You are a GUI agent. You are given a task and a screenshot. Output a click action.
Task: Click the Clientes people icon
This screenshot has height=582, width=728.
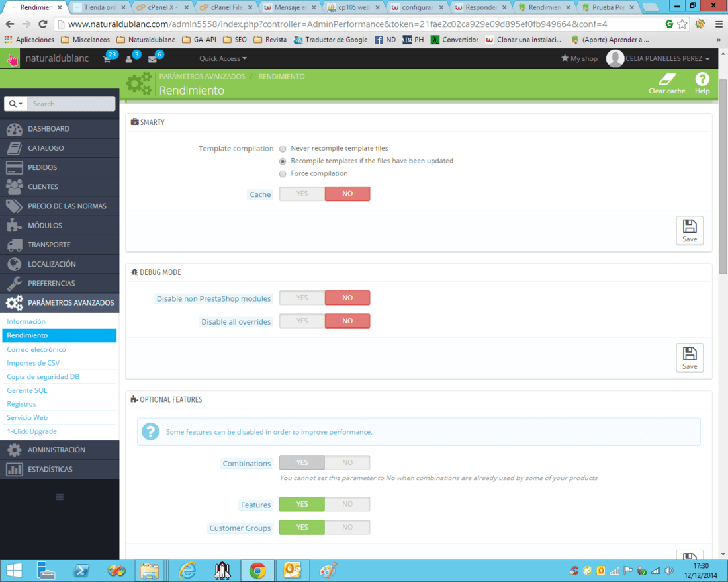click(x=15, y=187)
